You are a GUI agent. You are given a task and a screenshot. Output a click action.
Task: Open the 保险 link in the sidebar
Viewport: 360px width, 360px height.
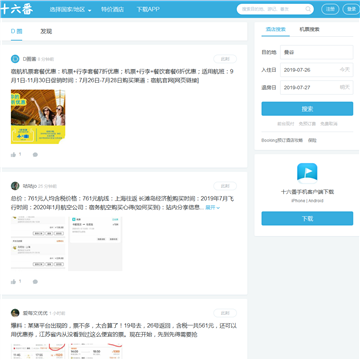312,140
